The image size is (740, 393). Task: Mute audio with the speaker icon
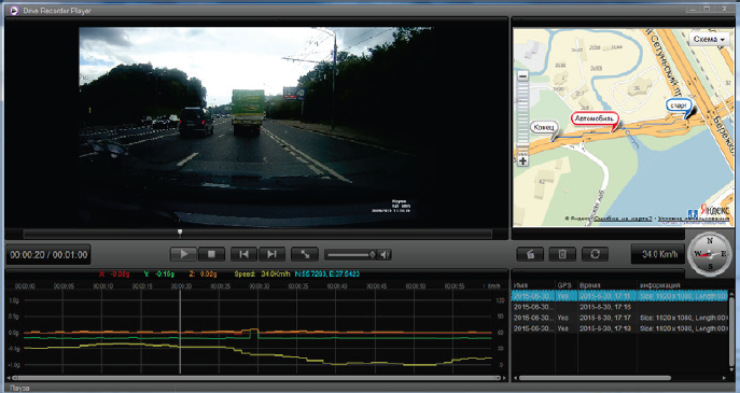385,255
